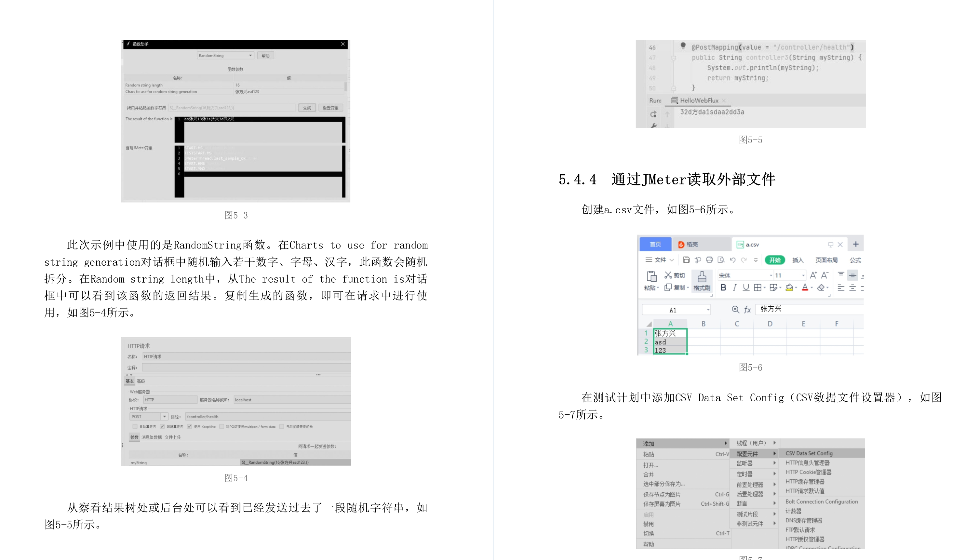This screenshot has height=560, width=966.
Task: Check the 自动重定向 checkbox
Action: click(135, 427)
